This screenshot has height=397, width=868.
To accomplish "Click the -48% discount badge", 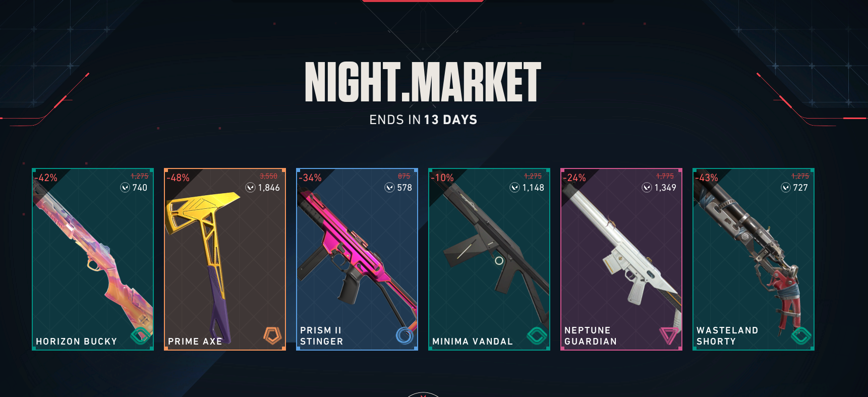I will coord(178,178).
